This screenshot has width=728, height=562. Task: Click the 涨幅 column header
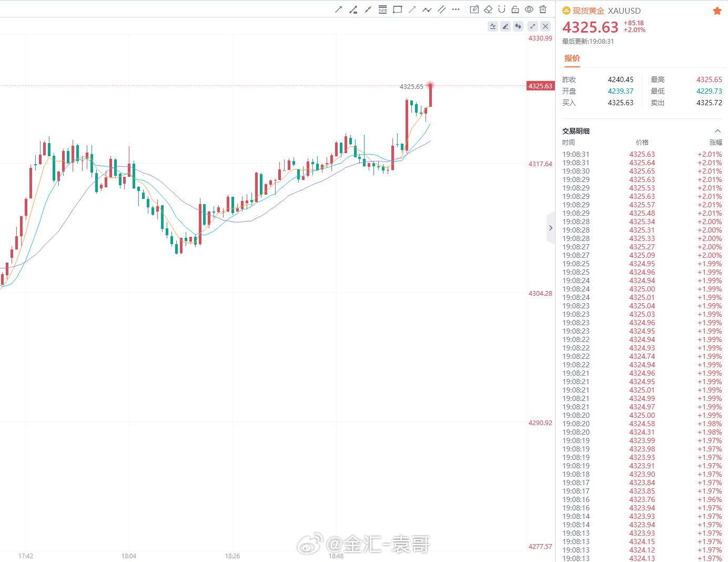coord(716,143)
